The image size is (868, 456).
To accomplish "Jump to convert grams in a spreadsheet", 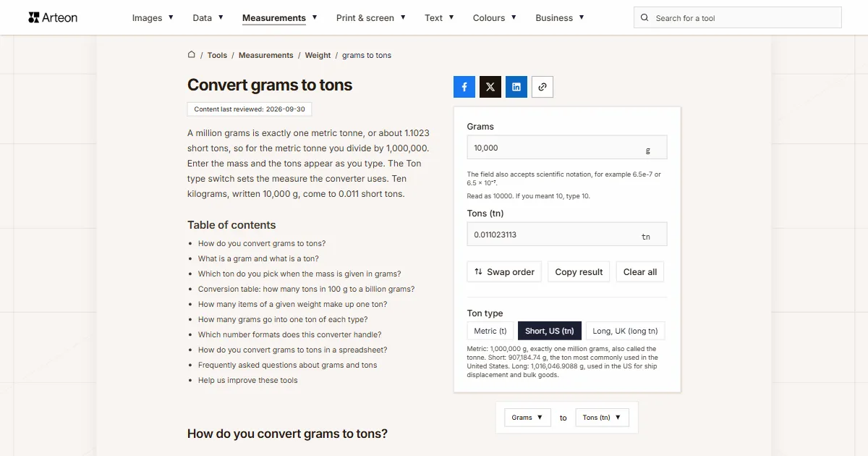I will coord(293,350).
